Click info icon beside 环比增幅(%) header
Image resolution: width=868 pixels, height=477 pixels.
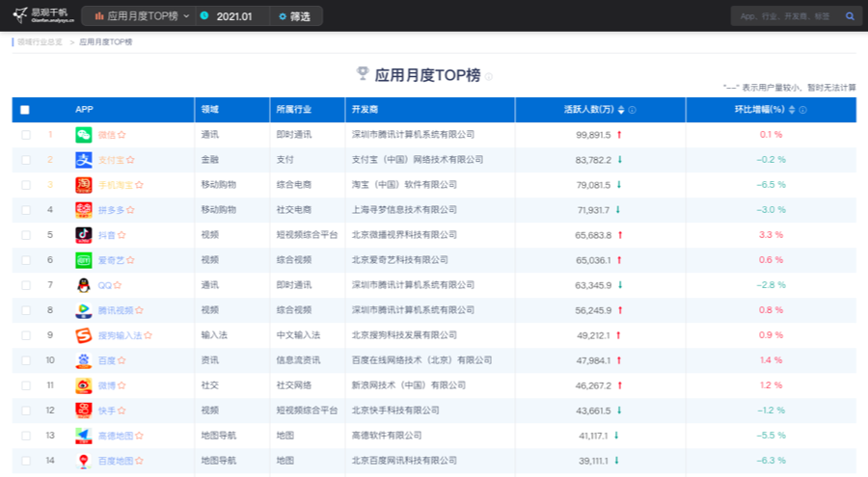pyautogui.click(x=802, y=110)
